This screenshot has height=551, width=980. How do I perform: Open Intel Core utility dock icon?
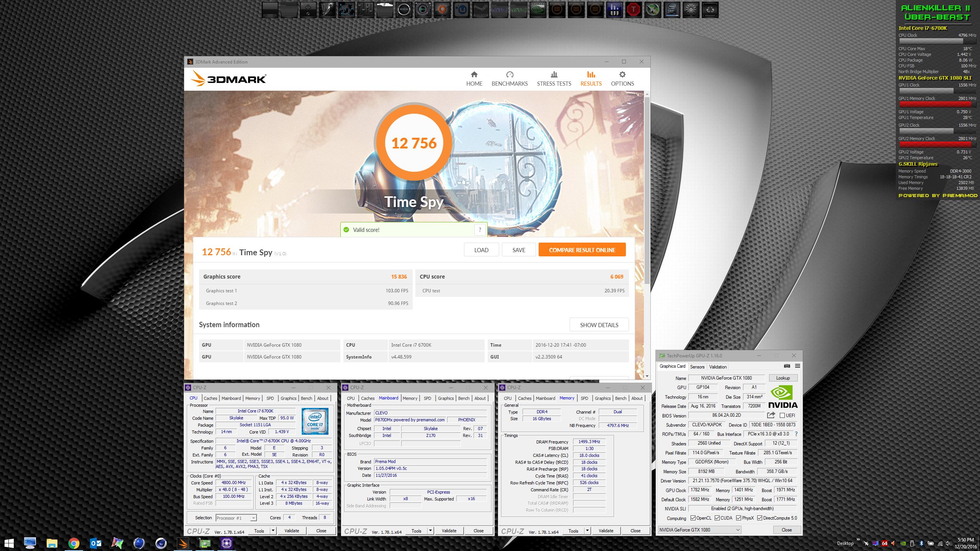click(x=672, y=10)
